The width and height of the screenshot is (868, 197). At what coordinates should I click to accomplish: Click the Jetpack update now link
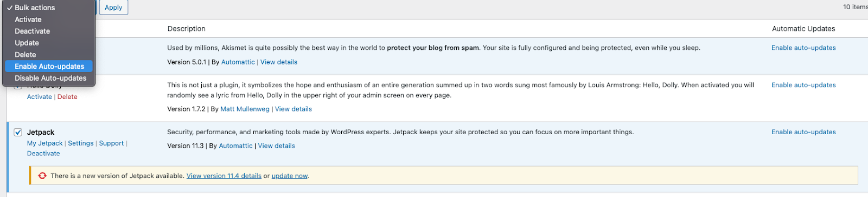290,176
